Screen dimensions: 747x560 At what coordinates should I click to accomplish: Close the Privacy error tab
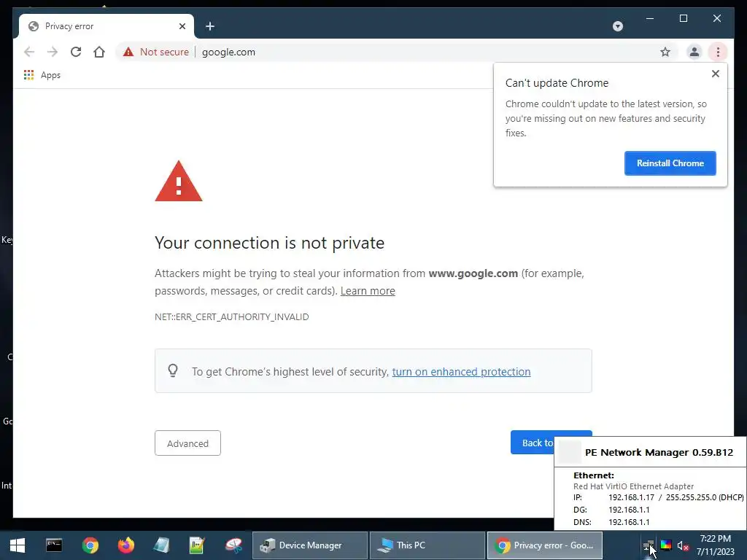(x=182, y=26)
